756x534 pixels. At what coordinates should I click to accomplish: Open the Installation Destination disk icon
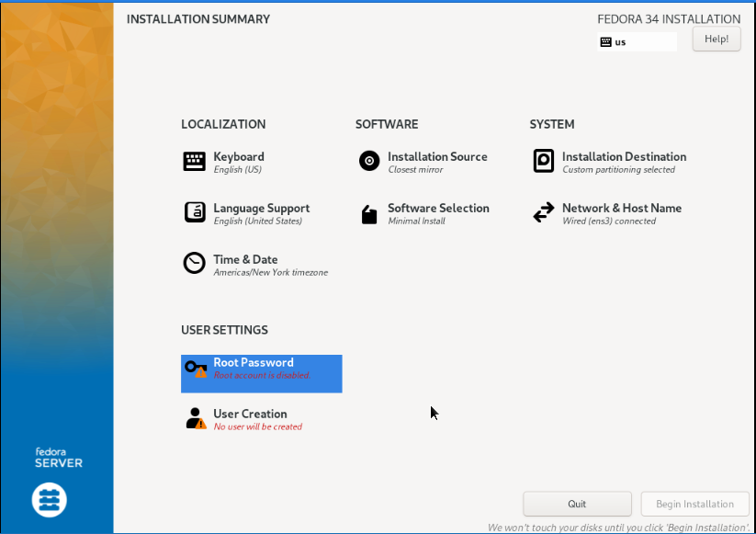(544, 161)
